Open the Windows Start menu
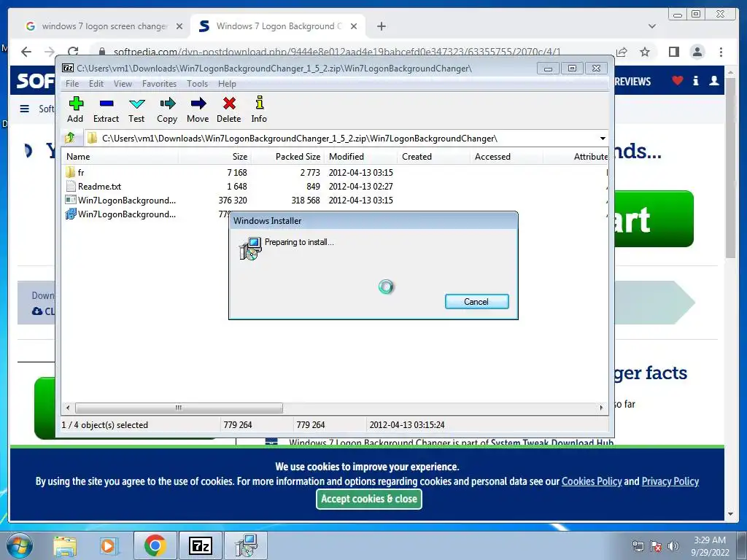 (20, 545)
